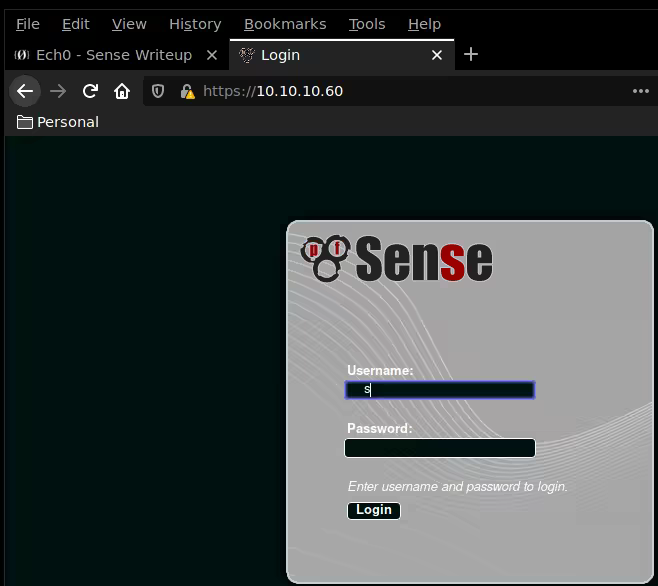The height and width of the screenshot is (586, 658).
Task: Close the Ech0 - Sense Writeup tab
Action: pyautogui.click(x=211, y=55)
